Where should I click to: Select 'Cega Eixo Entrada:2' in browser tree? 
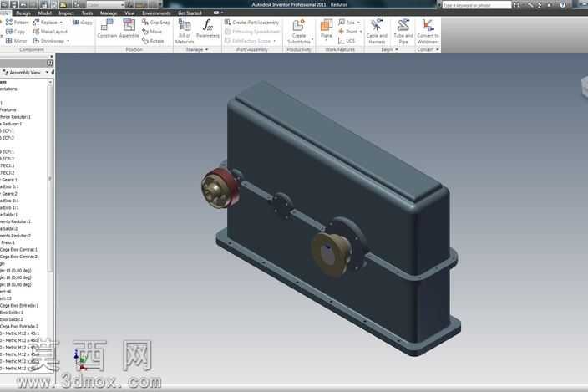point(19,326)
